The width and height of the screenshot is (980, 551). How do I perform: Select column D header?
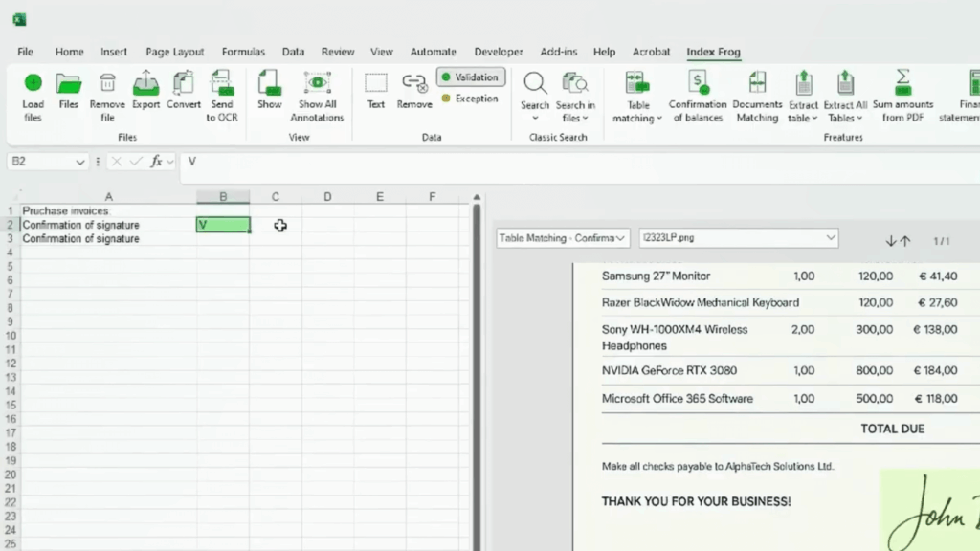pos(327,197)
